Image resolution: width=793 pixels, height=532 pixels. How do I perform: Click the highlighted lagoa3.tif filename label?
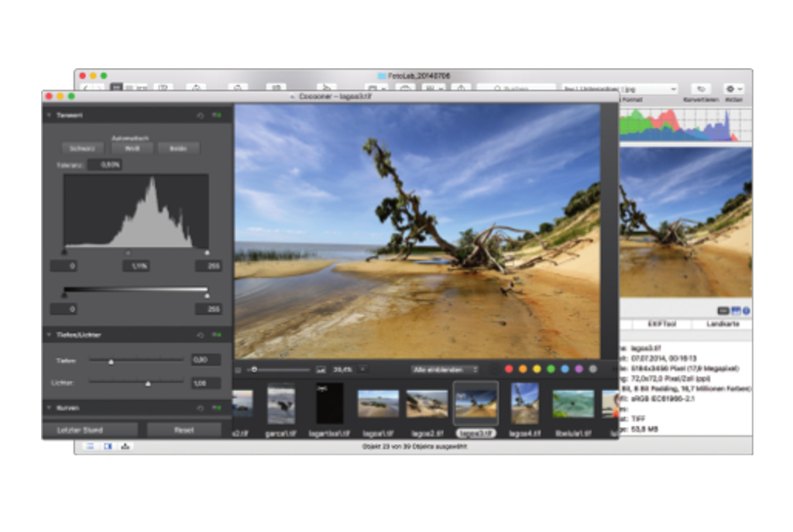click(476, 434)
